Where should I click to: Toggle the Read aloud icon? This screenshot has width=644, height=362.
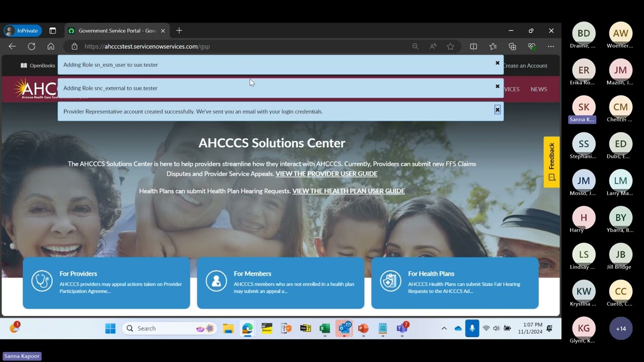point(433,46)
